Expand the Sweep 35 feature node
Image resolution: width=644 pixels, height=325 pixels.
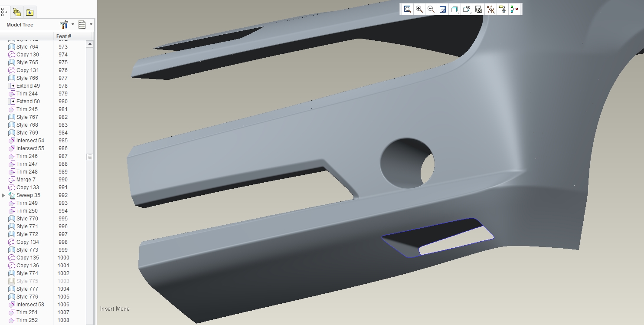click(4, 195)
